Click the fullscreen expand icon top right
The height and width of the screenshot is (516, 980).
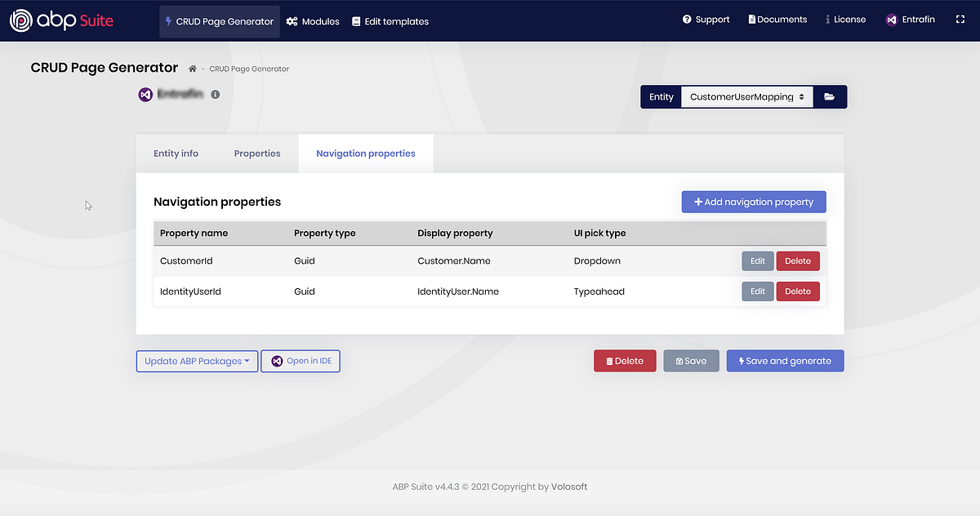tap(960, 20)
